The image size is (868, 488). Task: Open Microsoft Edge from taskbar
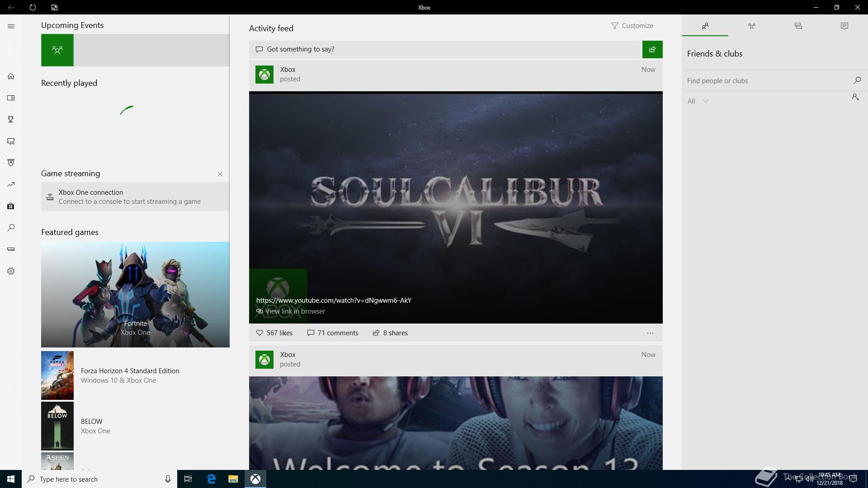tap(211, 479)
